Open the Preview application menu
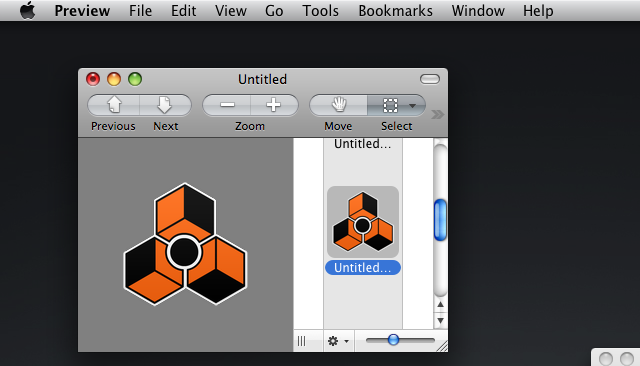Viewport: 640px width, 366px height. 82,11
